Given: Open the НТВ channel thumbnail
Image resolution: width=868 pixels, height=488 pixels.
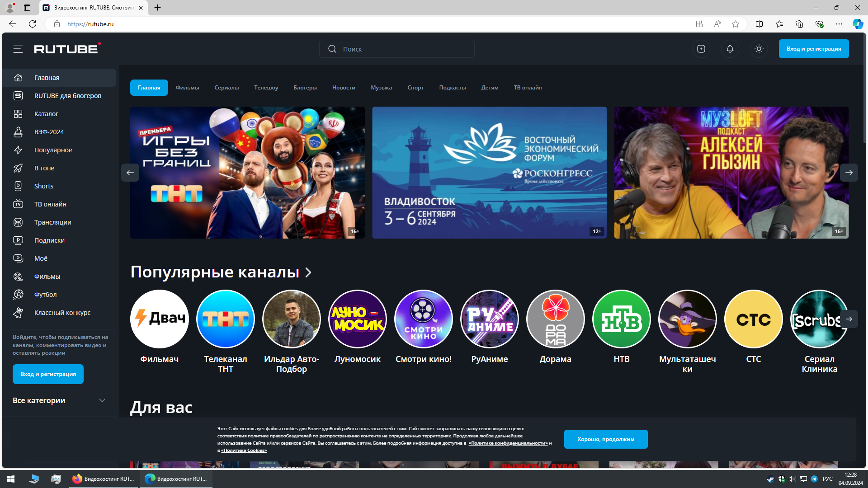Looking at the screenshot, I should tap(621, 319).
